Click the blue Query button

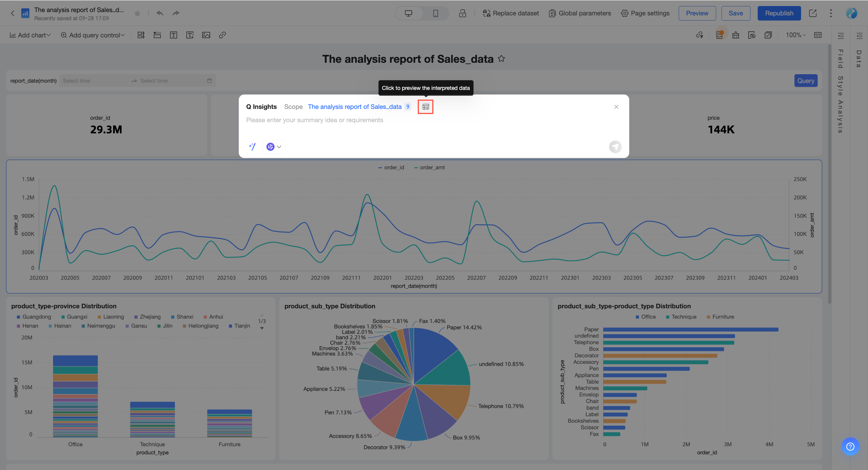(805, 81)
